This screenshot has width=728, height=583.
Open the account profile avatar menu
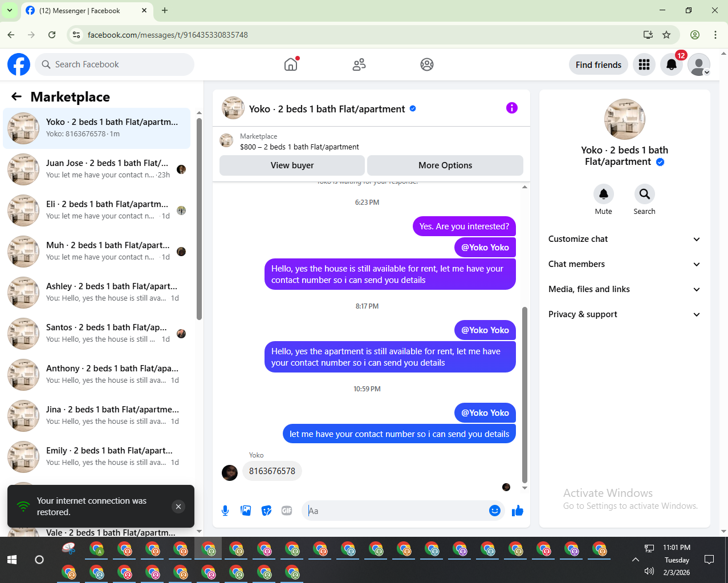click(699, 64)
